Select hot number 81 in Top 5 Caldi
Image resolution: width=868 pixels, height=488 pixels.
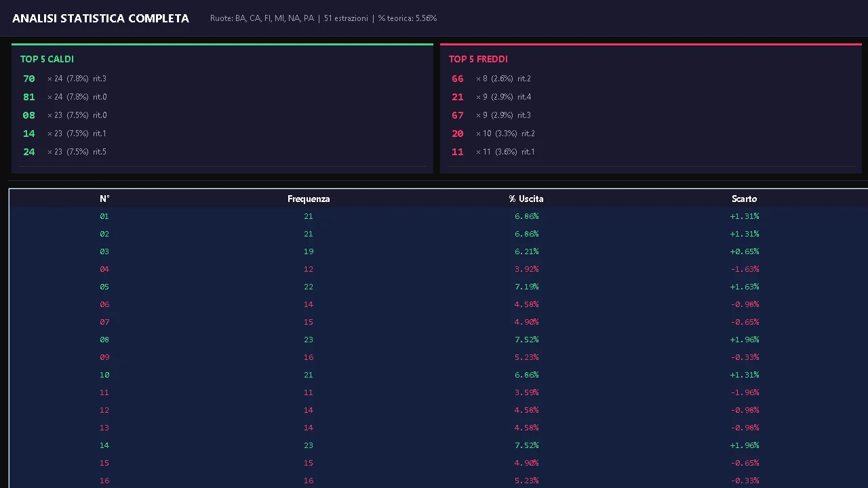28,97
